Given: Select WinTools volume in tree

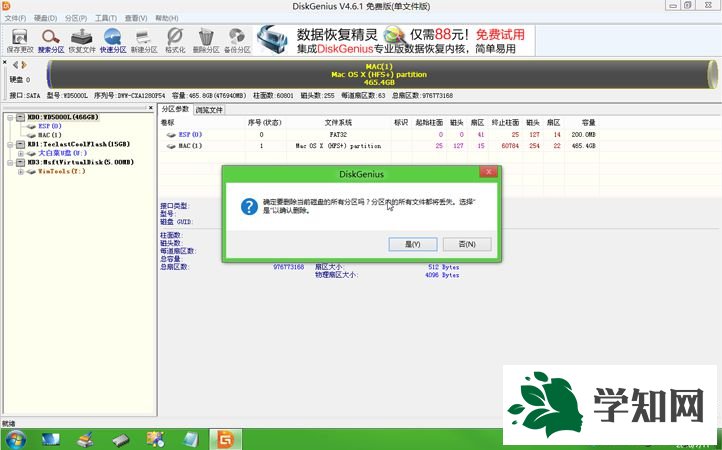Looking at the screenshot, I should [x=61, y=171].
